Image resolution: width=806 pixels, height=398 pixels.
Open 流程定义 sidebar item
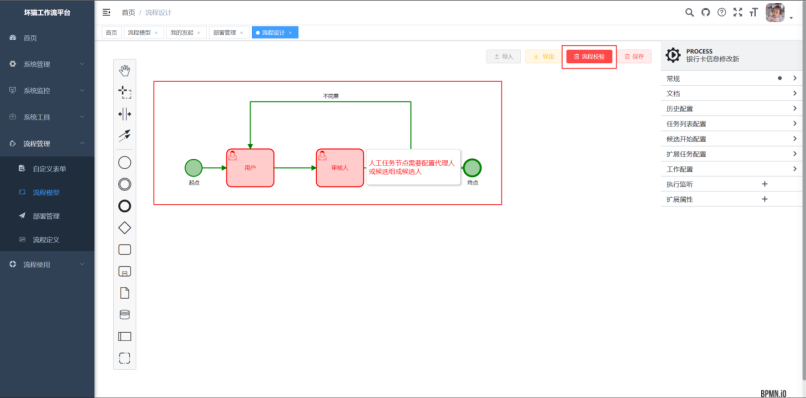coord(47,240)
